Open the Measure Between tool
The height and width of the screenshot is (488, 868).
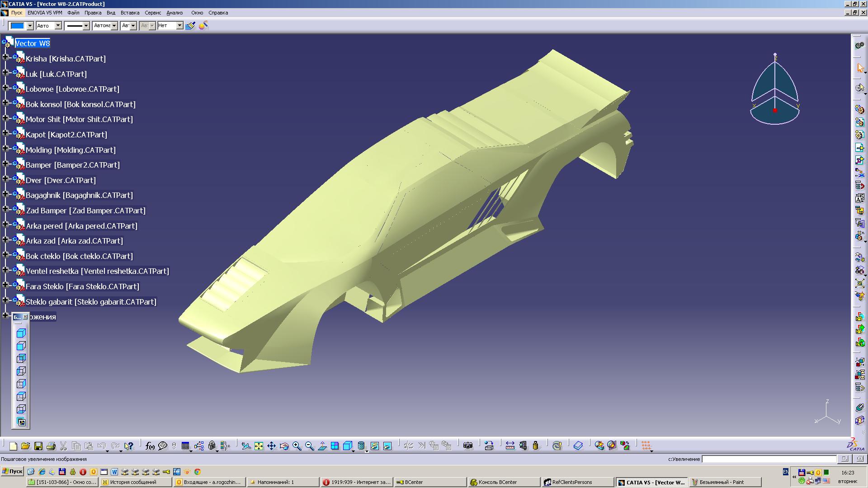[x=510, y=446]
